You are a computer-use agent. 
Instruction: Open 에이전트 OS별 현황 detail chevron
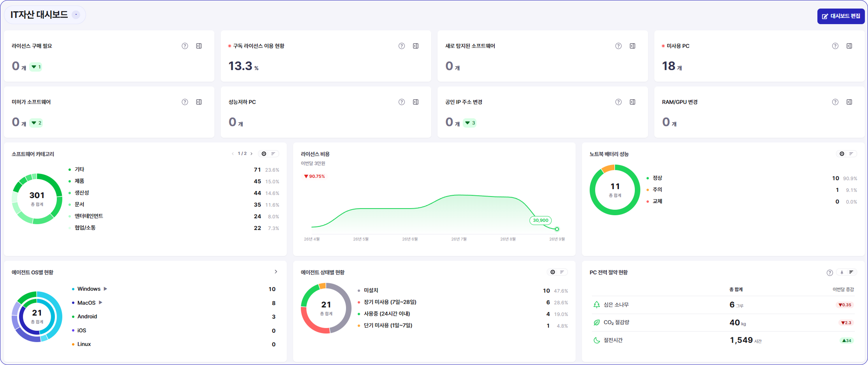[276, 272]
